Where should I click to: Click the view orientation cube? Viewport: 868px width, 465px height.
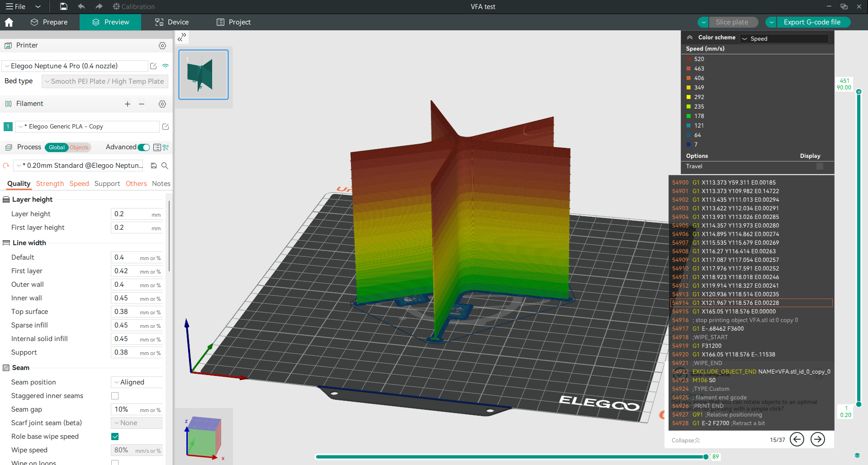click(x=204, y=437)
